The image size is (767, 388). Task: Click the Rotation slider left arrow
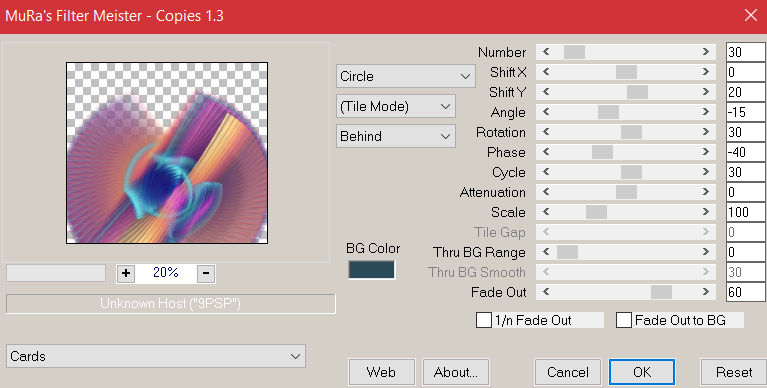tap(546, 132)
